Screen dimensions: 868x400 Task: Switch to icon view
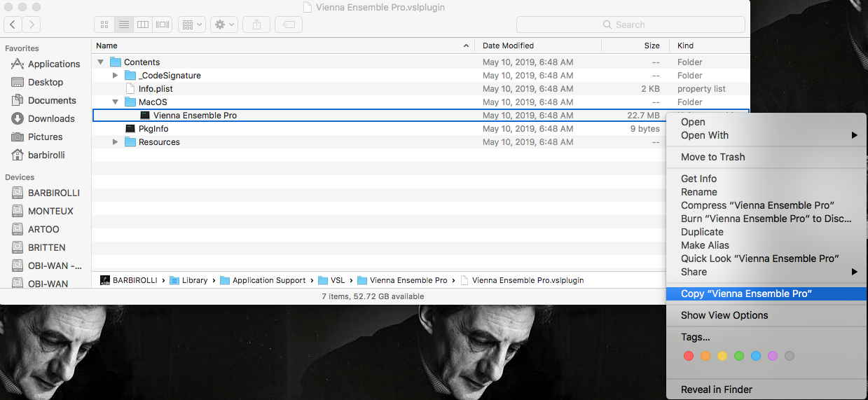(x=104, y=25)
